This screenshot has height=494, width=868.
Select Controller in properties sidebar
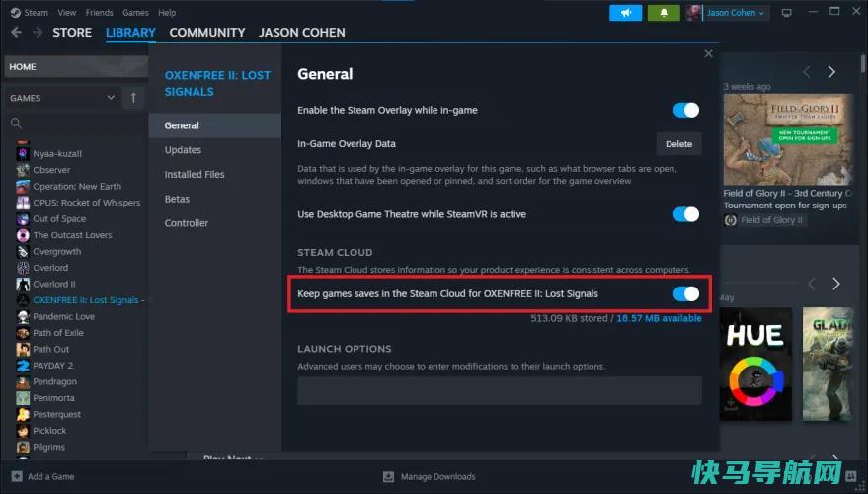click(x=215, y=223)
